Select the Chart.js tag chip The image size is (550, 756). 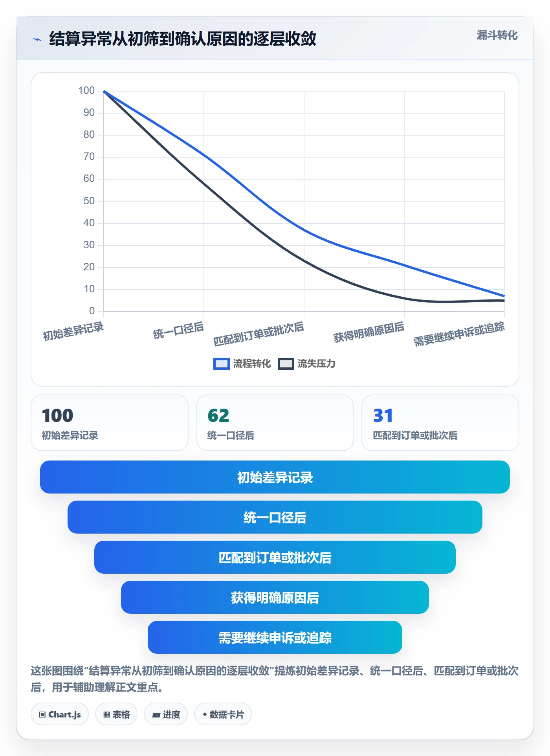coord(60,714)
